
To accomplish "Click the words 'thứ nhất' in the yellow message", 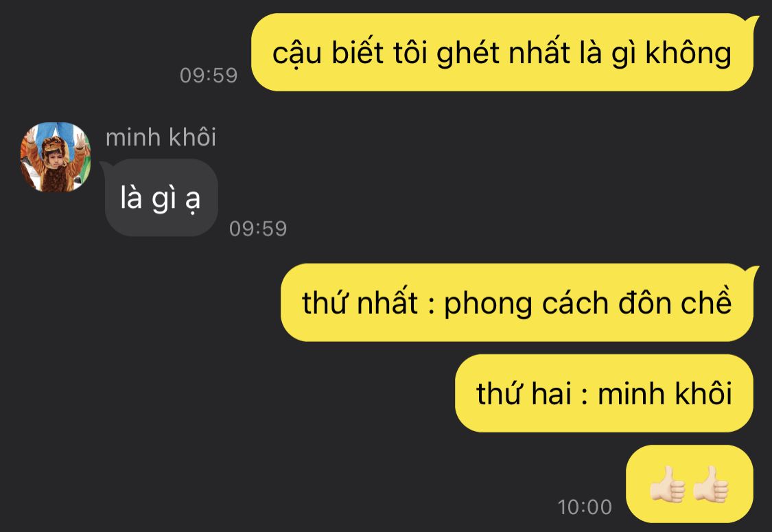I will [360, 303].
